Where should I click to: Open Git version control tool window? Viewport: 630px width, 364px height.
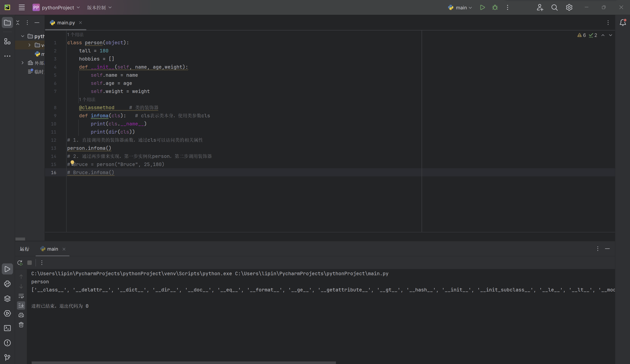point(7,358)
